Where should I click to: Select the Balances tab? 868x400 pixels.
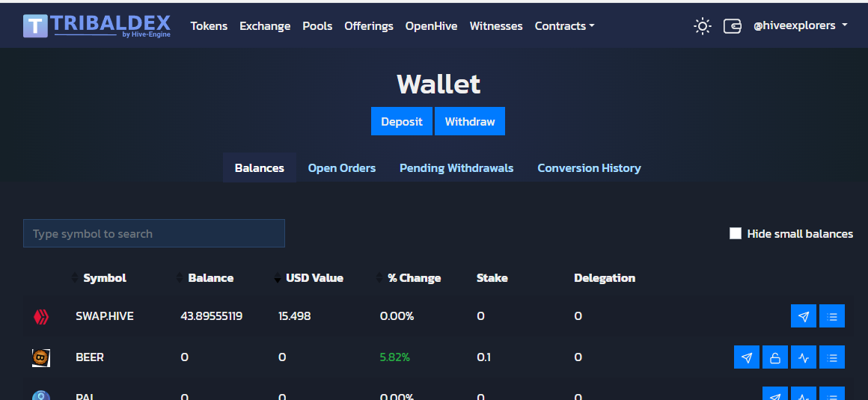(260, 167)
